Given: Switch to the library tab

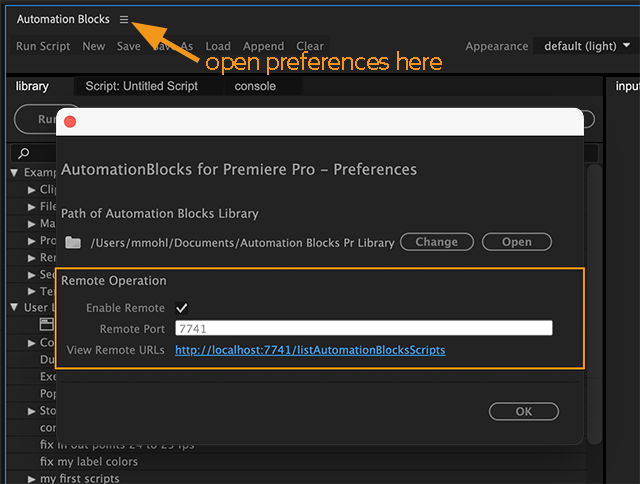Looking at the screenshot, I should (32, 86).
